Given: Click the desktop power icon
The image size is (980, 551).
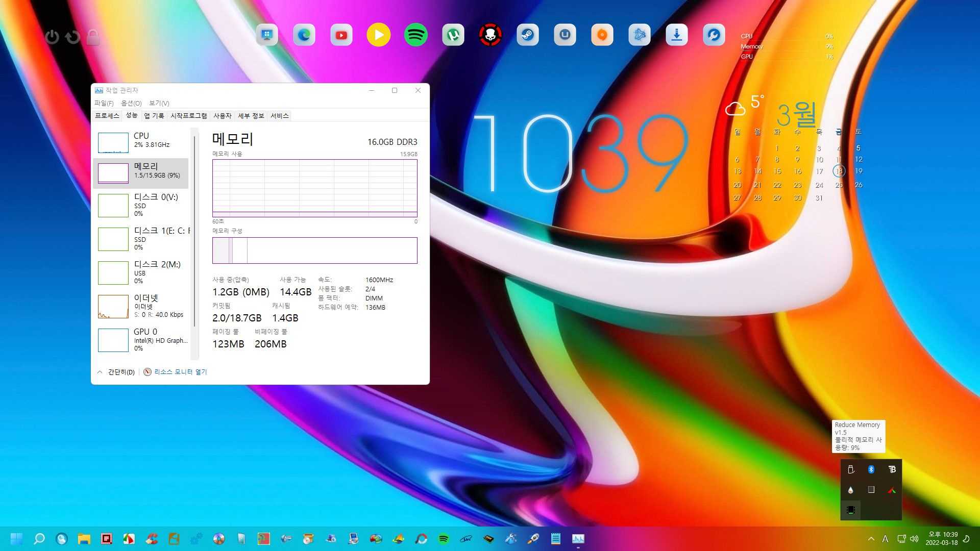Looking at the screenshot, I should pyautogui.click(x=52, y=37).
